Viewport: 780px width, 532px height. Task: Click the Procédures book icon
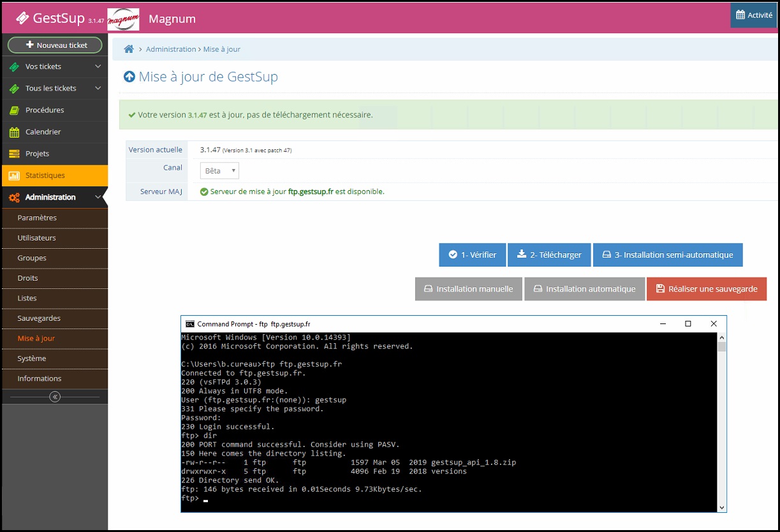(x=14, y=110)
